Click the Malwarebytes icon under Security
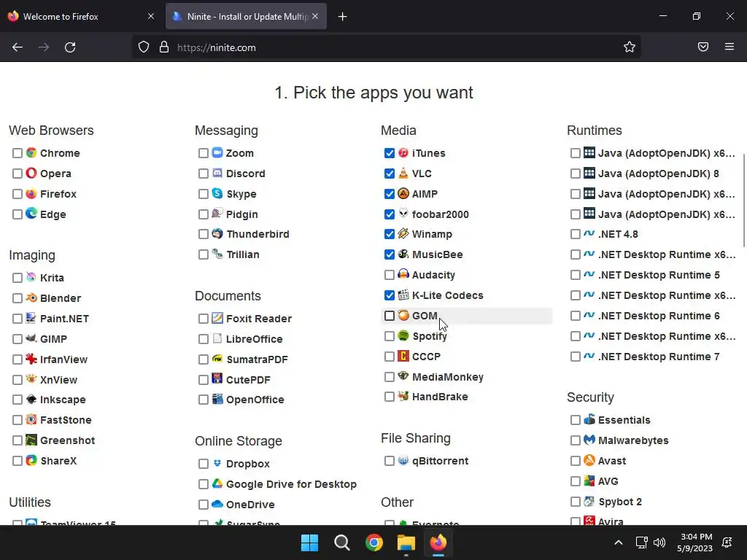The width and height of the screenshot is (747, 560). pos(589,440)
